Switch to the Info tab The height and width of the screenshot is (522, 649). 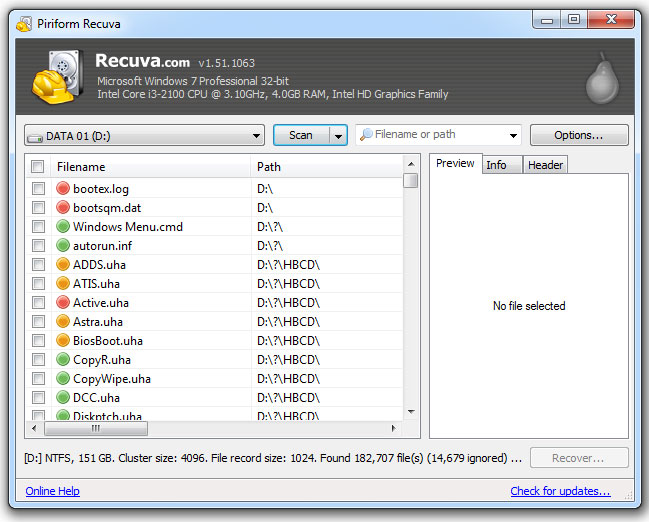point(496,165)
